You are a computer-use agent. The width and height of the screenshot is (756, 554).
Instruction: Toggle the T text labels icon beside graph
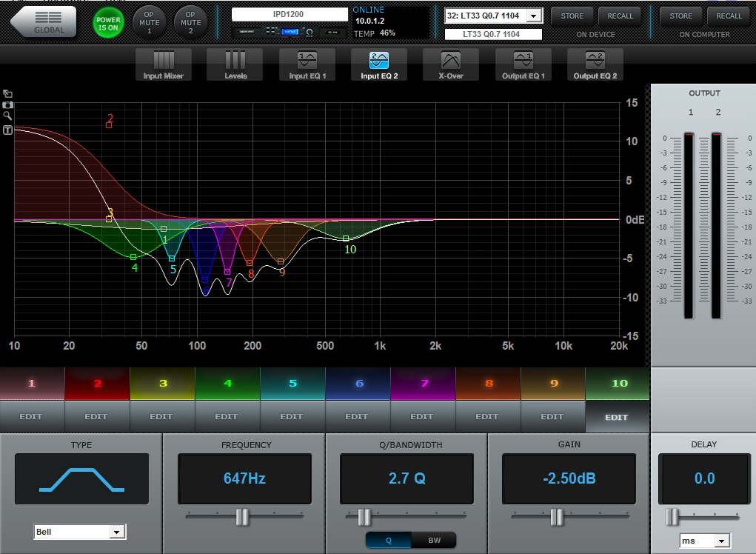[x=7, y=130]
